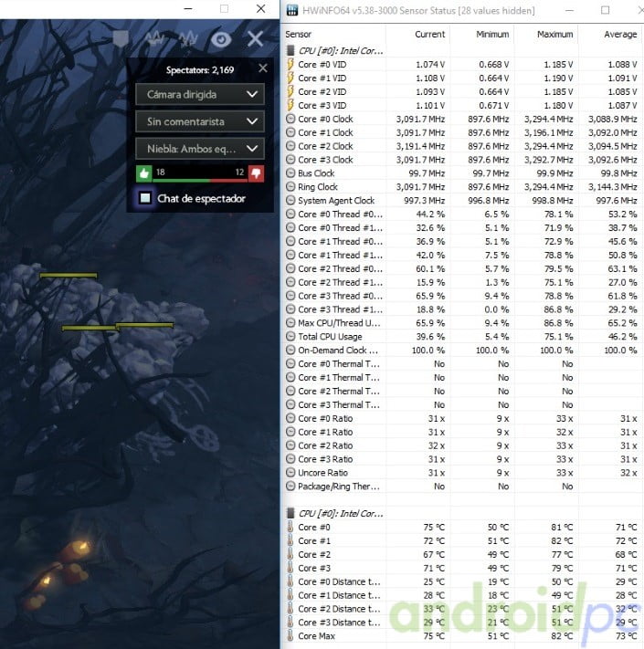Click the lightning icon beside Core #3 VID

pyautogui.click(x=290, y=105)
